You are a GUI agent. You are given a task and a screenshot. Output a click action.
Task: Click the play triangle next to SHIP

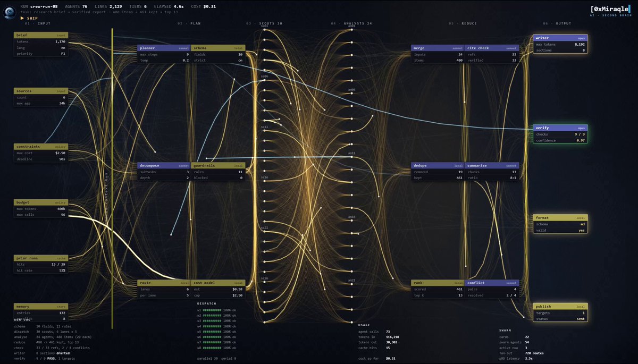click(22, 18)
